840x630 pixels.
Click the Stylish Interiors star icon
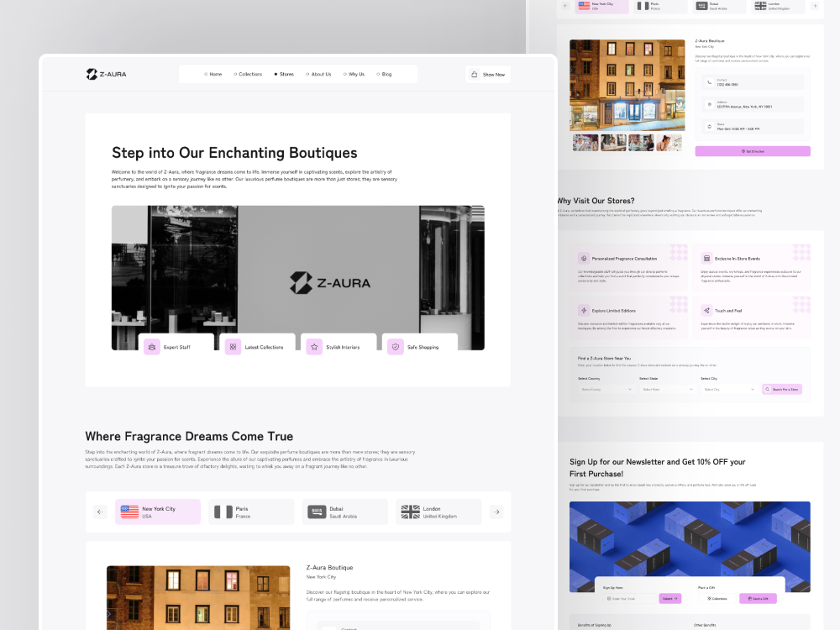coord(314,346)
